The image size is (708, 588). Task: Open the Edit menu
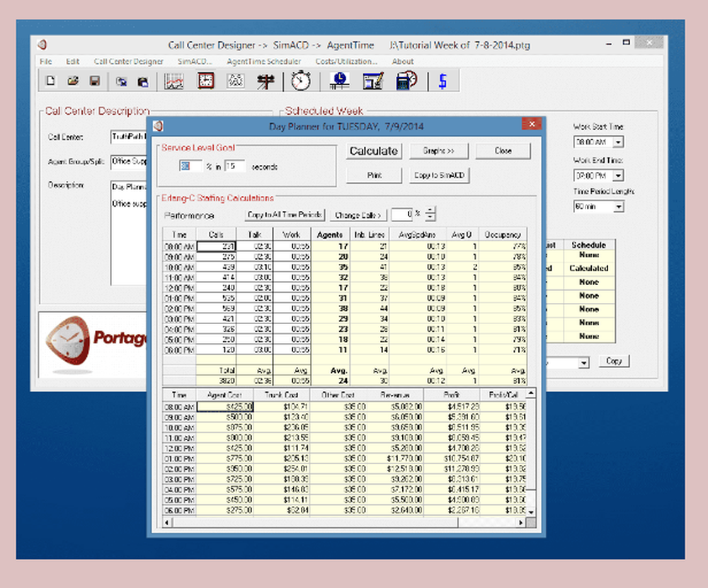[x=72, y=62]
